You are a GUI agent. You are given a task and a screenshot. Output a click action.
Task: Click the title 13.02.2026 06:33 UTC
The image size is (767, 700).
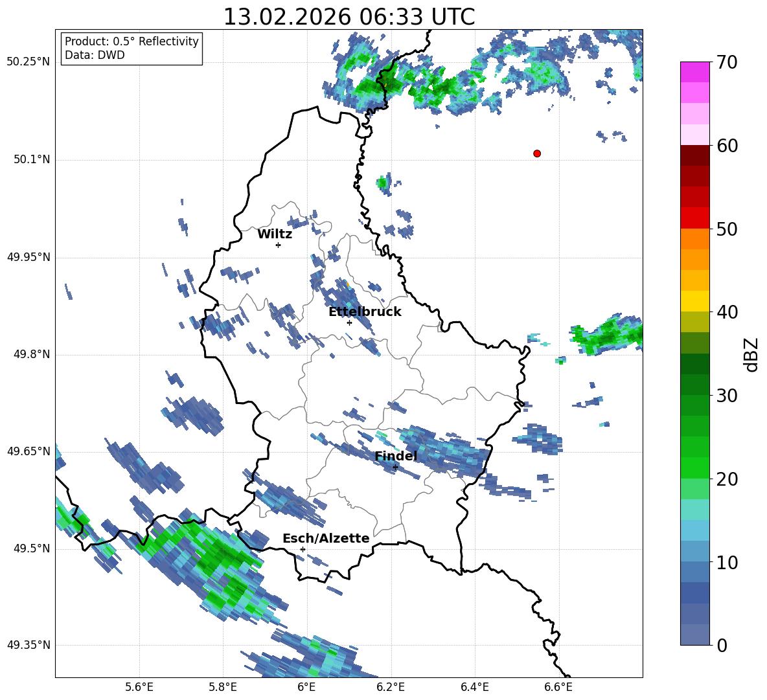[x=349, y=17]
